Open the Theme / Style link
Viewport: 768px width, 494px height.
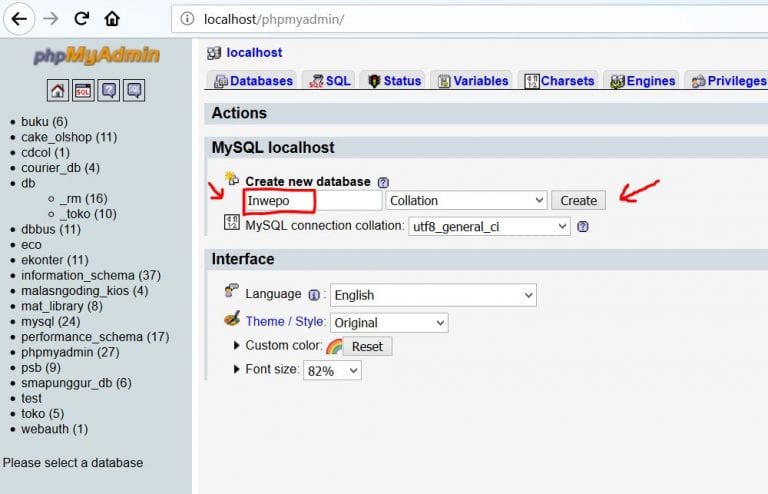click(x=283, y=322)
